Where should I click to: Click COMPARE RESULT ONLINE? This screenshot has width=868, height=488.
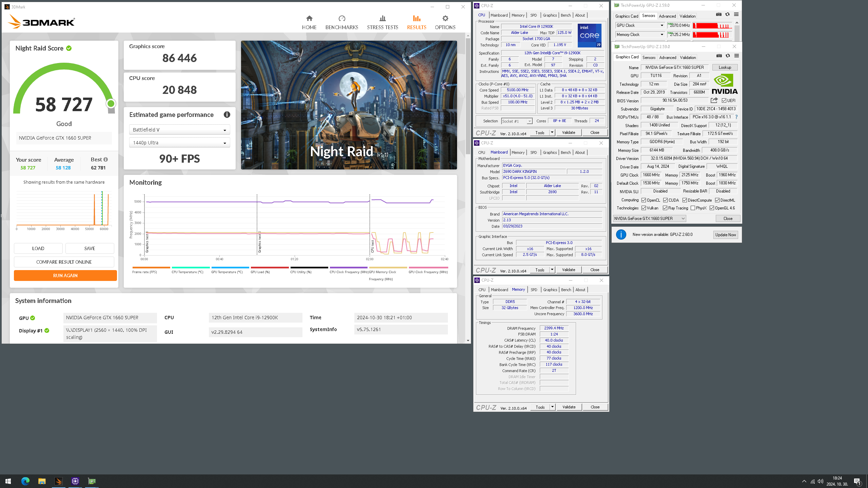click(x=64, y=262)
